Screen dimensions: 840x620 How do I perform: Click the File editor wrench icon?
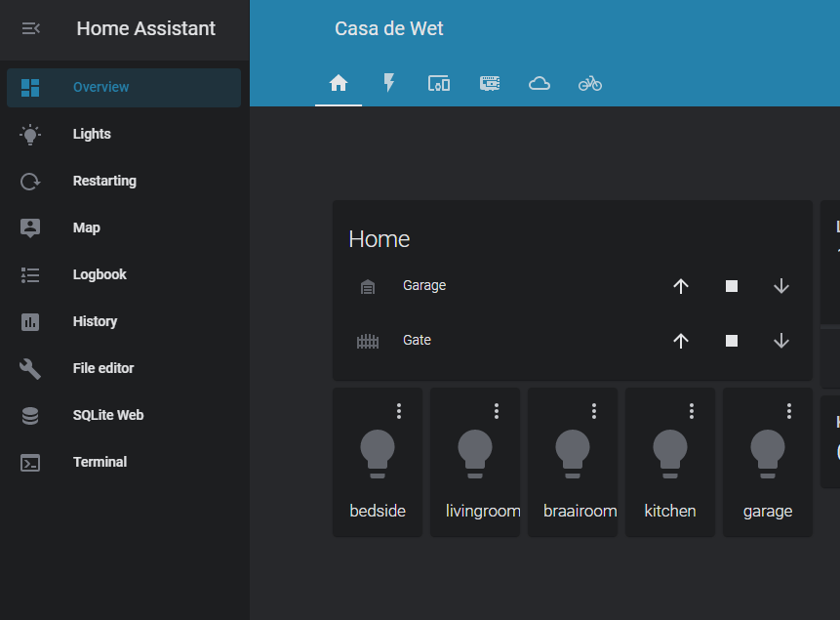(x=30, y=369)
